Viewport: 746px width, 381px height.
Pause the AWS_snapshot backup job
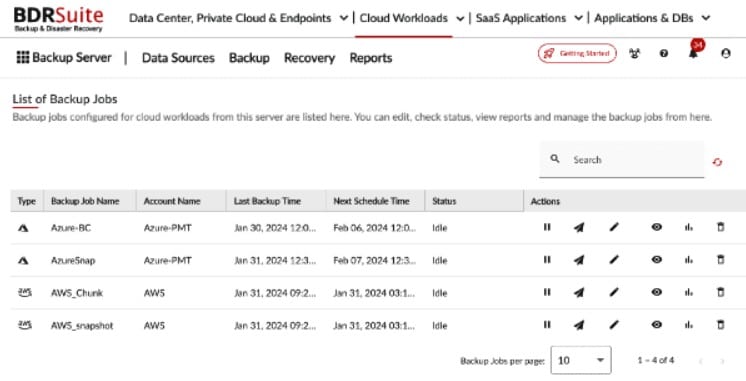point(547,325)
